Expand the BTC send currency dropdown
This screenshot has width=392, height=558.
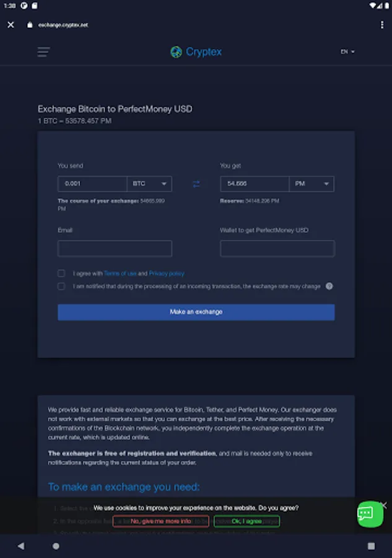[x=149, y=184]
